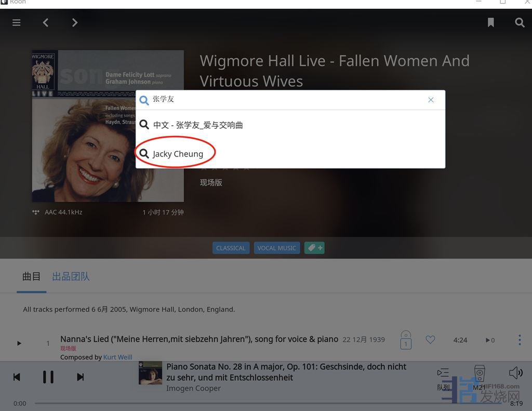Open the bookmarks icon
The width and height of the screenshot is (532, 411).
tap(490, 22)
